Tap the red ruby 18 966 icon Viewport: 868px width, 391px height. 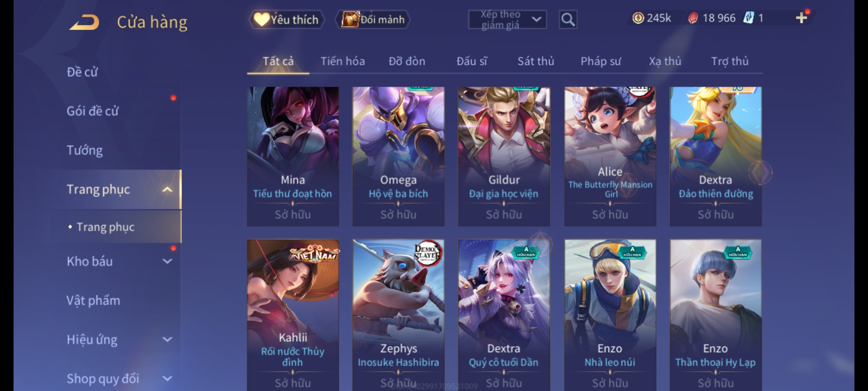click(x=693, y=18)
